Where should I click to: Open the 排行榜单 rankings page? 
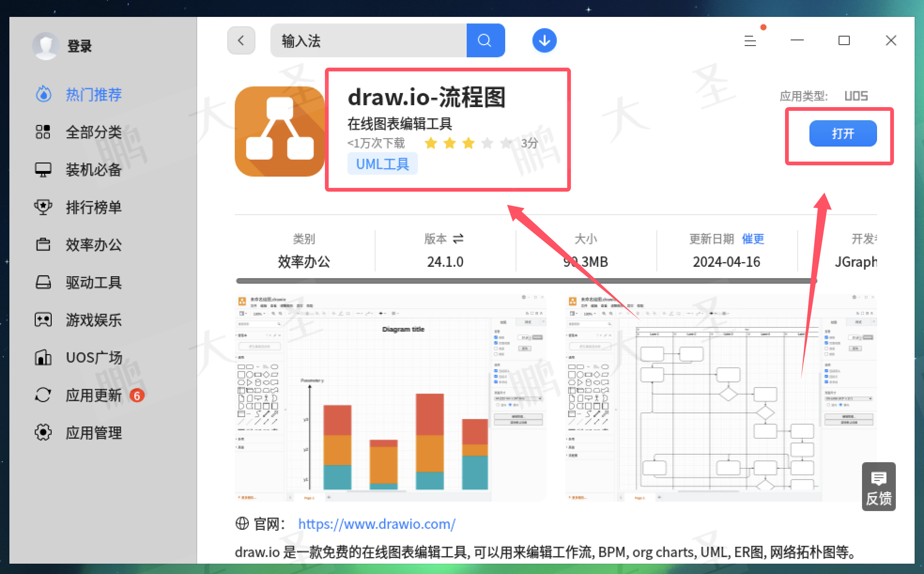pos(93,207)
